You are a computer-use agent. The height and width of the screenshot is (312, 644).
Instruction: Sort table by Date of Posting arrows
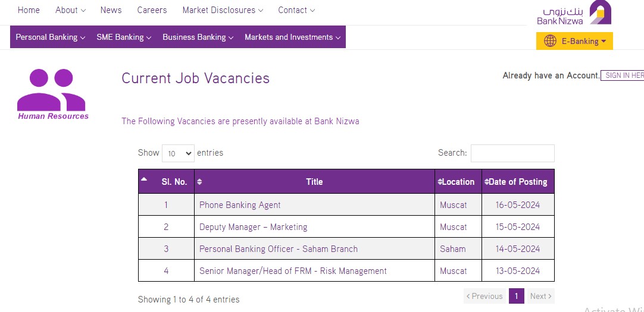[487, 182]
